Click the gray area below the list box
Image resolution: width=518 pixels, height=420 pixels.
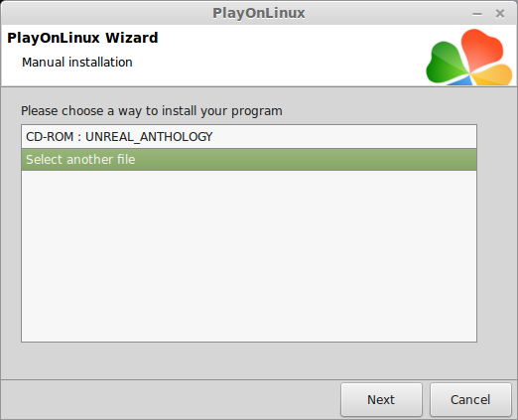[x=249, y=360]
